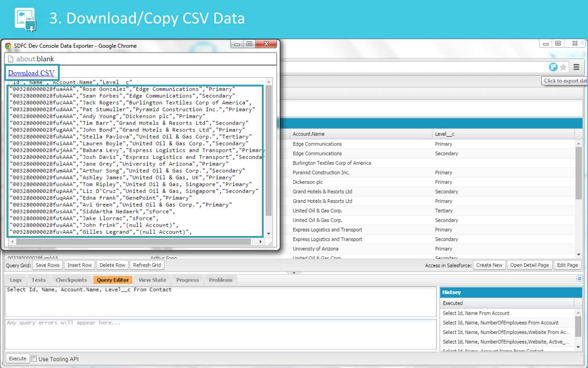Enable the Use Tooling API checkbox
Screen dimensions: 588x368
click(x=34, y=359)
